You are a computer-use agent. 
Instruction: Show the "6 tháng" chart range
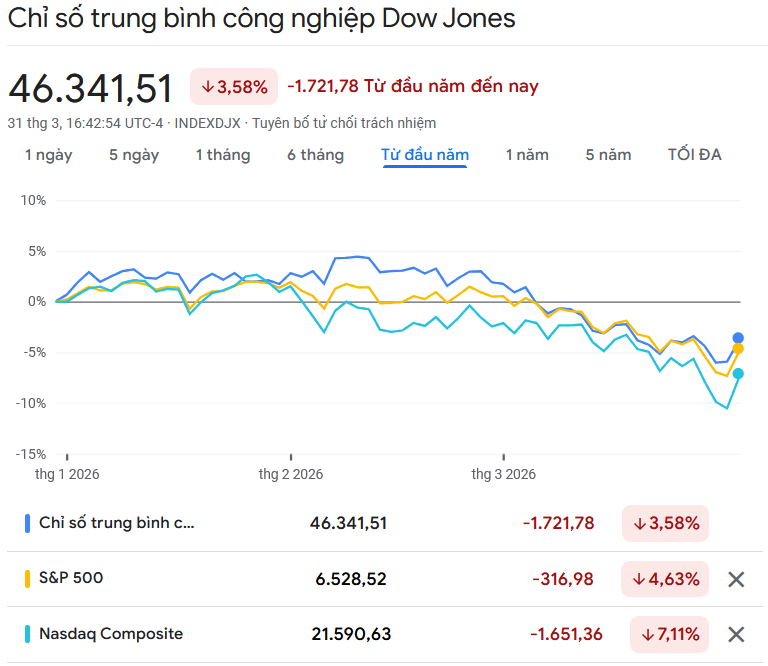click(315, 155)
